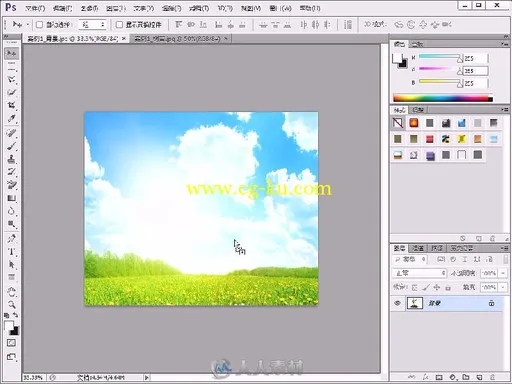Enable Show Transform Controls checkbox

click(119, 25)
